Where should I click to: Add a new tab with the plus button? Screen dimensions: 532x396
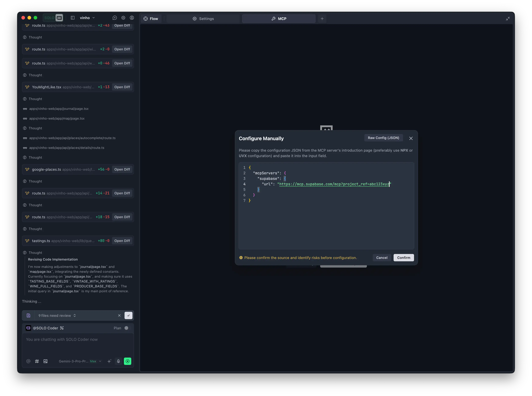(x=322, y=19)
